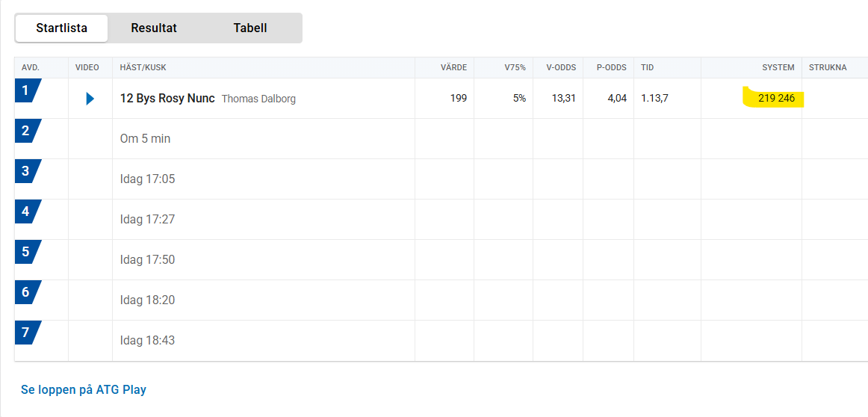This screenshot has height=417, width=868.
Task: Switch to the Resultat tab
Action: coord(154,28)
